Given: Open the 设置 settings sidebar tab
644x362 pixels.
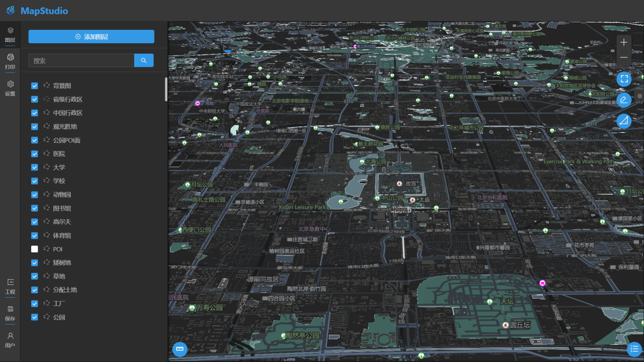Looking at the screenshot, I should pos(10,89).
